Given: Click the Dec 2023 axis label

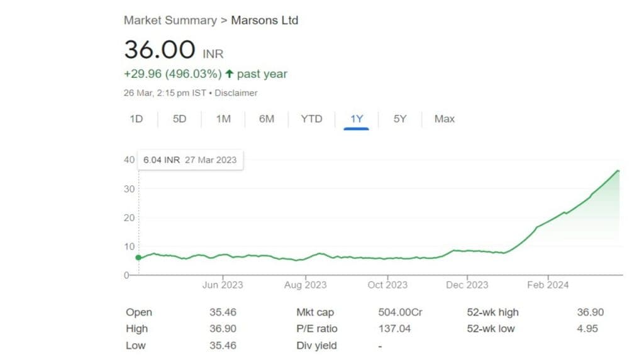Looking at the screenshot, I should point(467,285).
